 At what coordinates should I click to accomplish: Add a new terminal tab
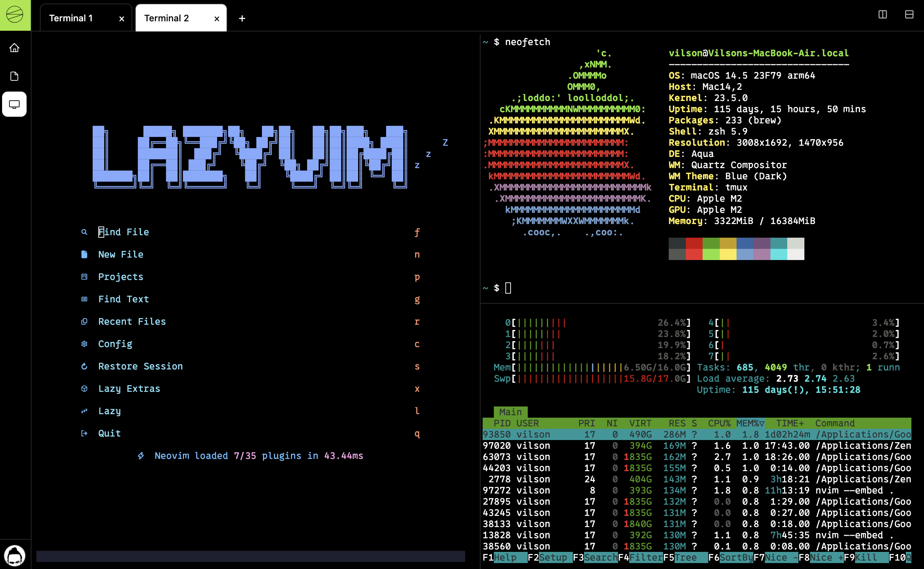242,19
